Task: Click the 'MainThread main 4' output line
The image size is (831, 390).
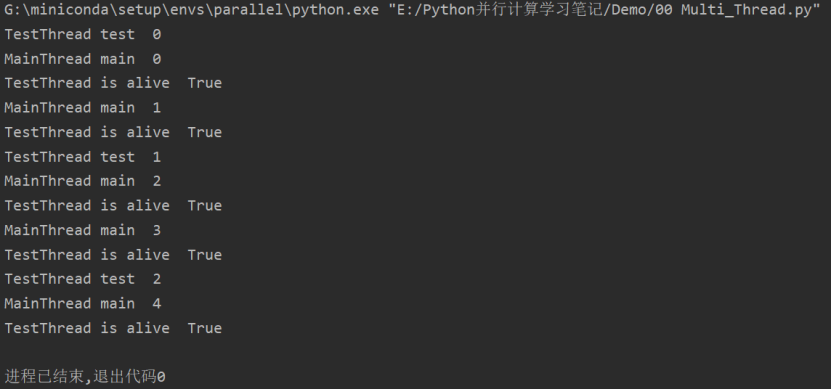Action: pyautogui.click(x=83, y=304)
